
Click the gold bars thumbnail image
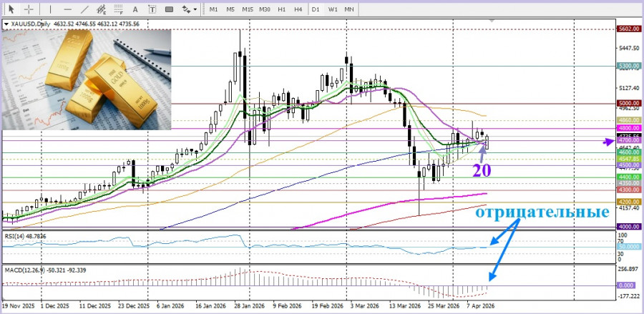click(87, 79)
